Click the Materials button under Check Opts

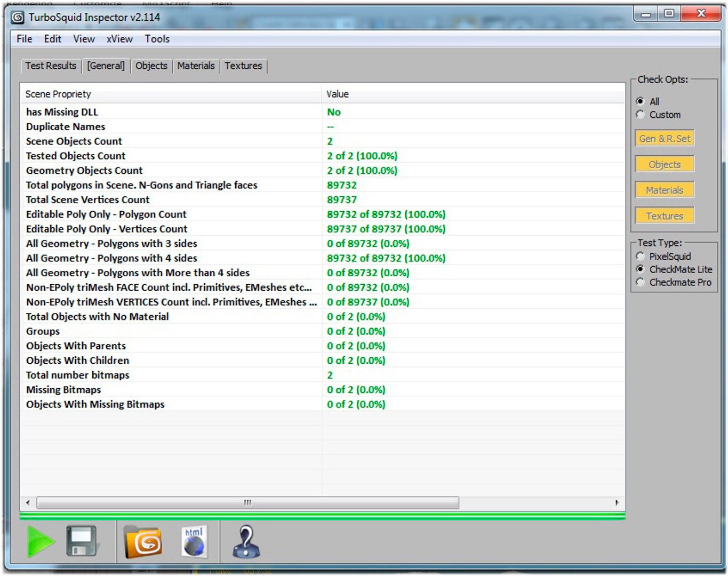(665, 190)
